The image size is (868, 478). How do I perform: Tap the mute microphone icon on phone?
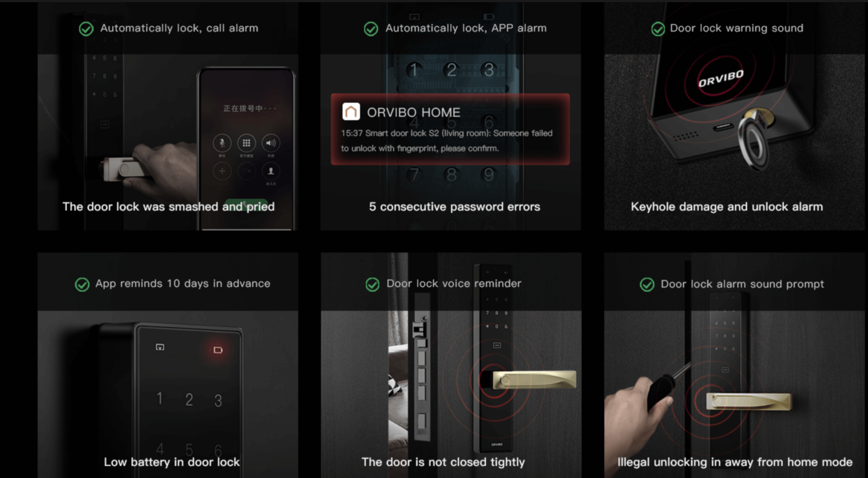222,143
